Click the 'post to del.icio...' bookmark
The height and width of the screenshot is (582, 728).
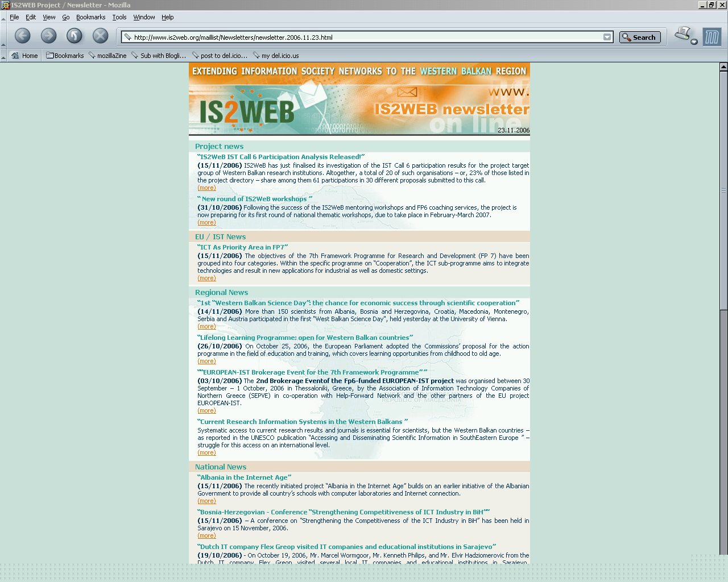pos(220,56)
